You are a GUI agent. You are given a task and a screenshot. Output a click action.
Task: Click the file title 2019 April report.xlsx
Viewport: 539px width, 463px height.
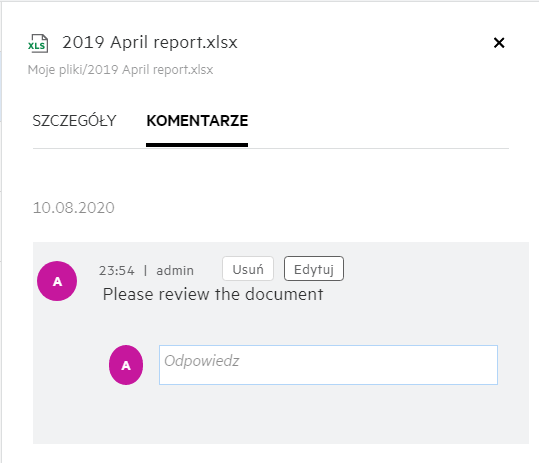tap(150, 42)
